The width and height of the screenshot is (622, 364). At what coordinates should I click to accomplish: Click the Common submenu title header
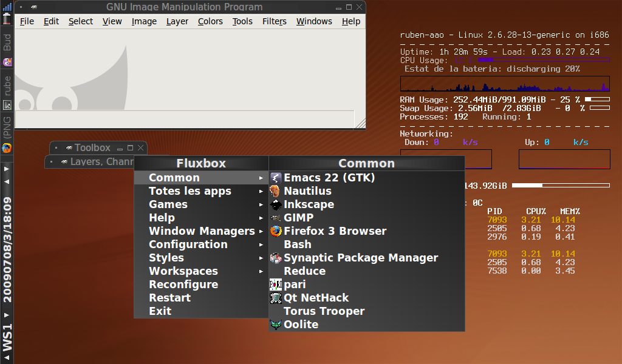pyautogui.click(x=366, y=163)
